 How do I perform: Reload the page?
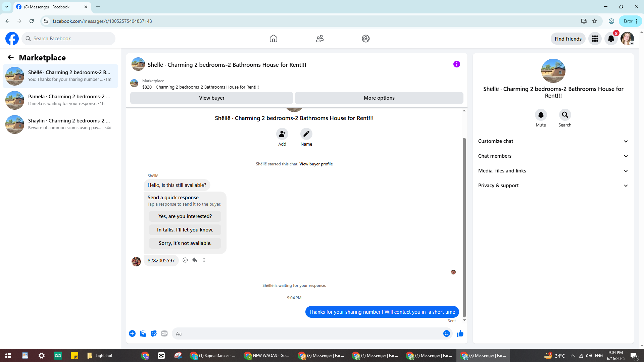click(32, 21)
